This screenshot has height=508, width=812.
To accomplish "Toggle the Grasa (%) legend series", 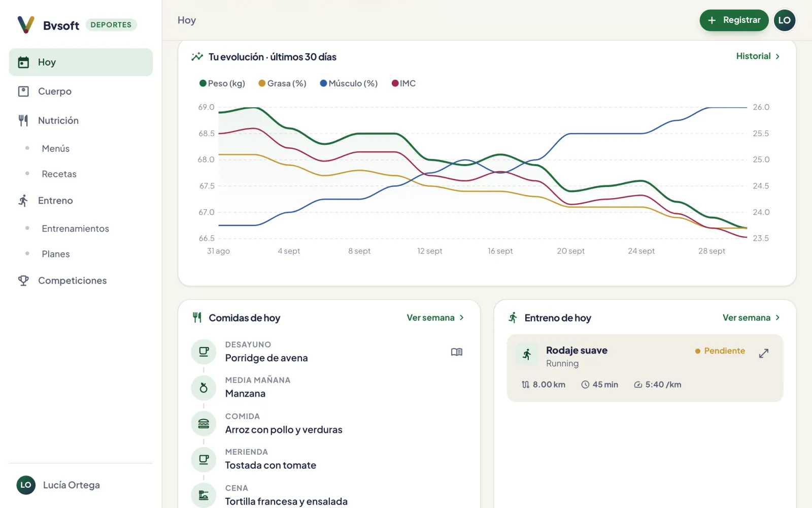I will (x=283, y=83).
